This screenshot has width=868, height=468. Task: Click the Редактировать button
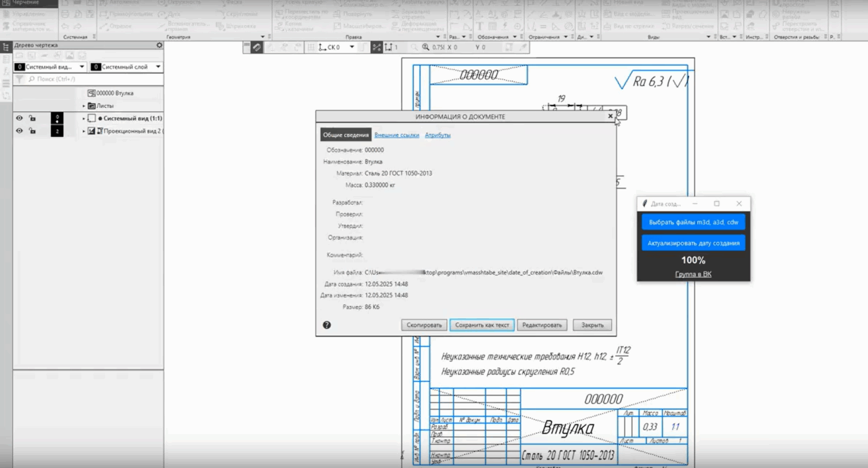coord(542,325)
